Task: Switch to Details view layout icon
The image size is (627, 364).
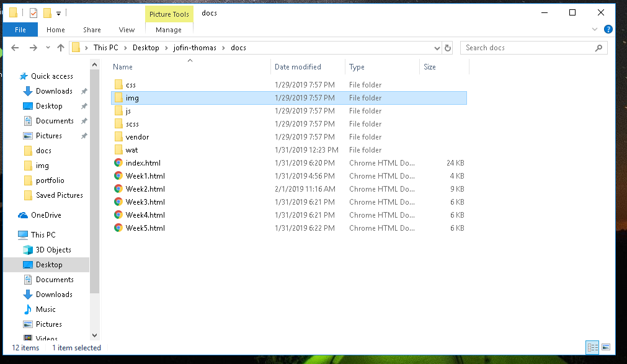Action: [592, 347]
